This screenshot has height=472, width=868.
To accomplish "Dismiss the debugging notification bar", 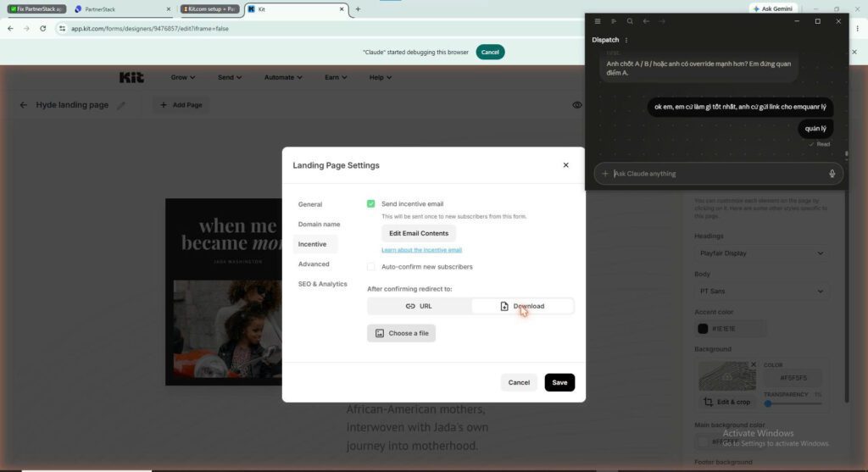I will tap(854, 52).
